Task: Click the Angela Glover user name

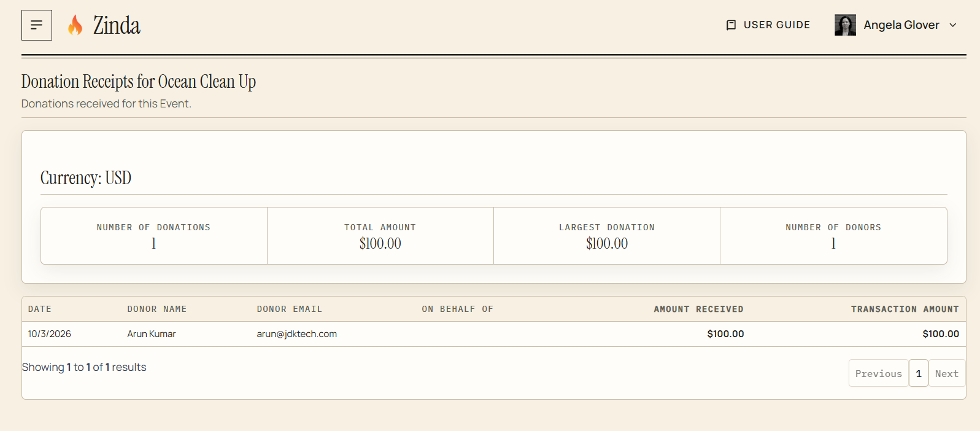Action: click(901, 25)
